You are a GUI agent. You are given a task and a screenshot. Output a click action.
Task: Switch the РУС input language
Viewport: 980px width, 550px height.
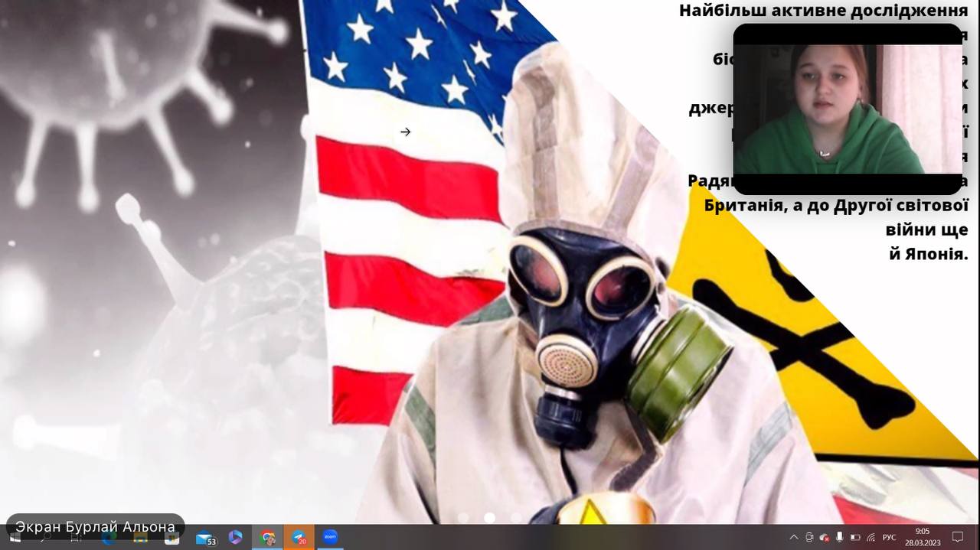click(889, 538)
